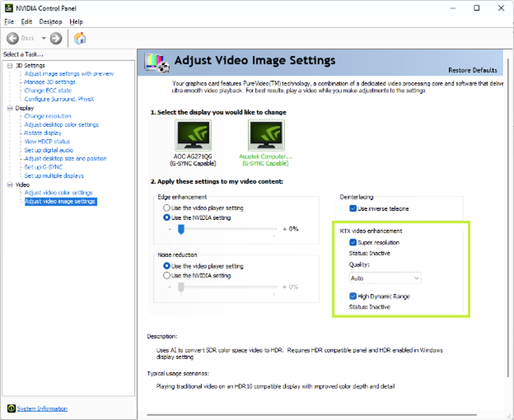
Task: Open the Edit menu
Action: pos(27,22)
